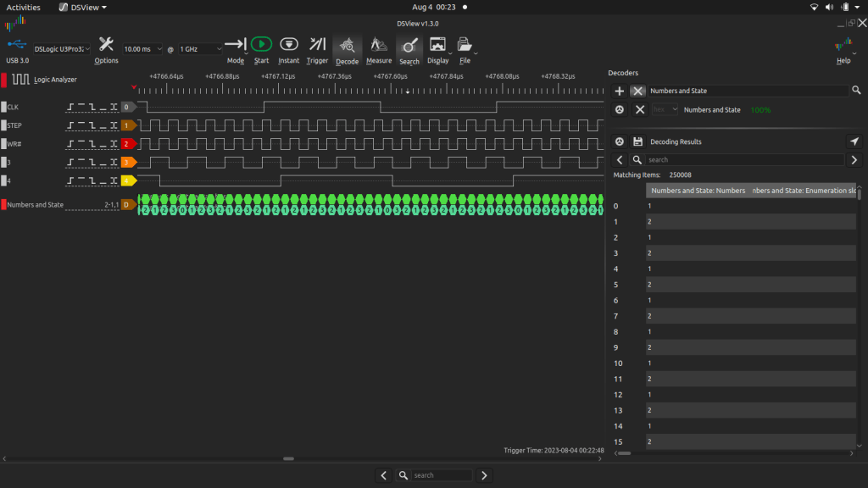The width and height of the screenshot is (868, 488).
Task: Open the 1 GHz sample rate dropdown
Action: pos(200,49)
